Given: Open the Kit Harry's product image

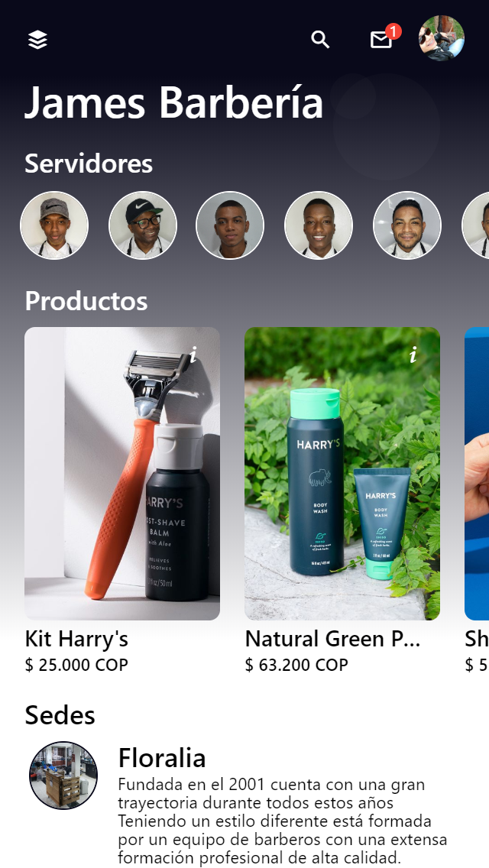Looking at the screenshot, I should coord(122,473).
